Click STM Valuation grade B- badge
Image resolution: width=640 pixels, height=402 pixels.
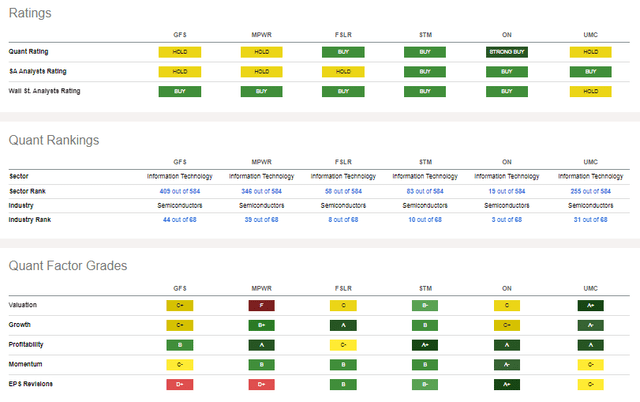point(425,305)
